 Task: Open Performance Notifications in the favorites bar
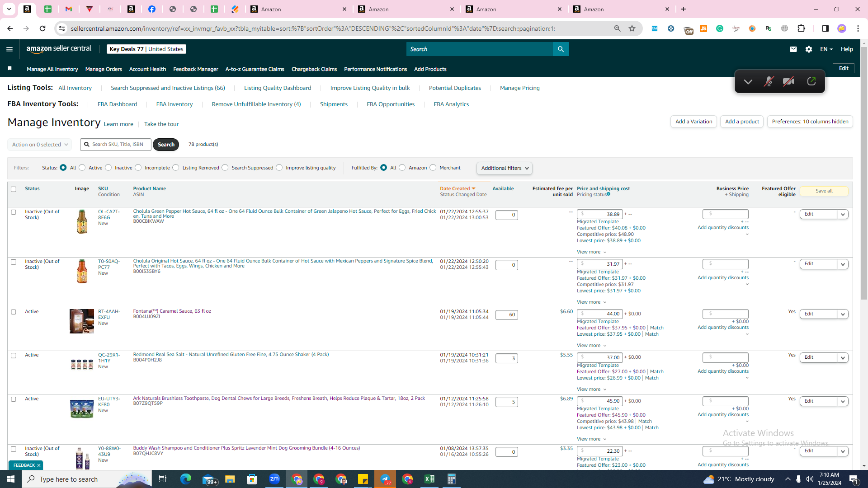tap(376, 69)
